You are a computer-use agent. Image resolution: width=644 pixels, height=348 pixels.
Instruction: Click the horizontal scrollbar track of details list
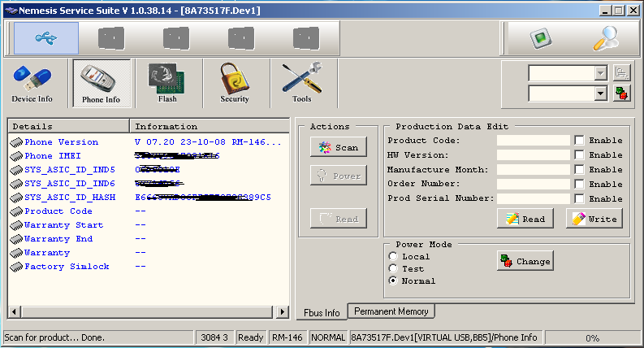pyautogui.click(x=149, y=311)
